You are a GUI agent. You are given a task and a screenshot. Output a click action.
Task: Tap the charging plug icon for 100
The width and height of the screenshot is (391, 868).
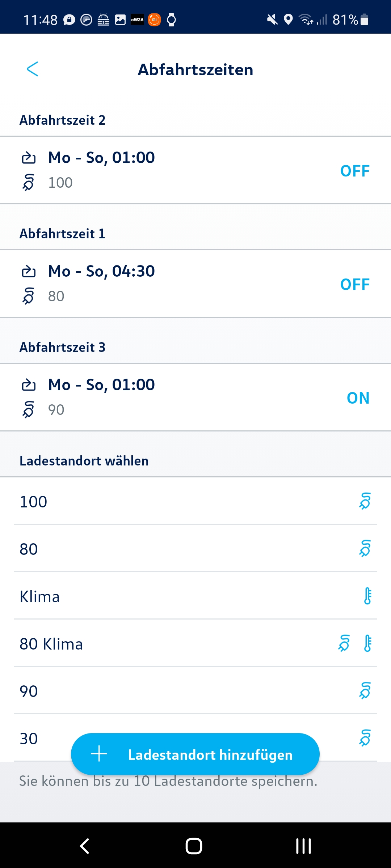coord(365,501)
